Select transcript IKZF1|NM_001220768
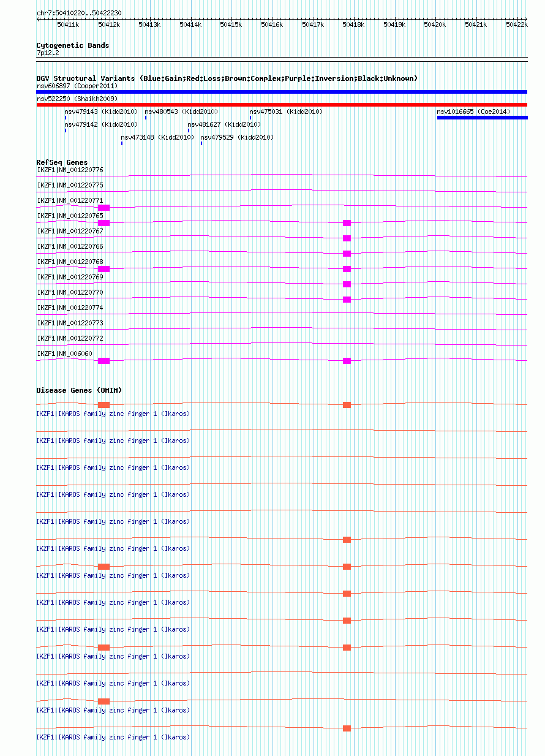Viewport: 545px width, 756px height. [x=70, y=262]
